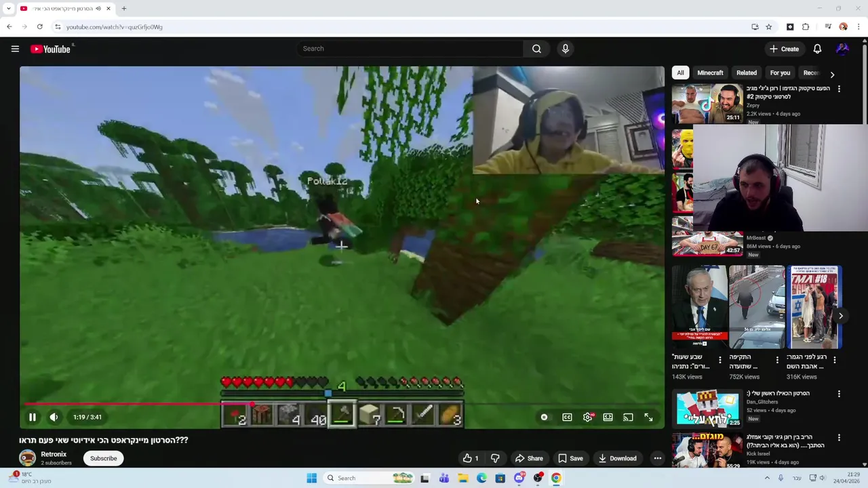Select the For you filter chip
This screenshot has height=488, width=868.
tap(780, 73)
